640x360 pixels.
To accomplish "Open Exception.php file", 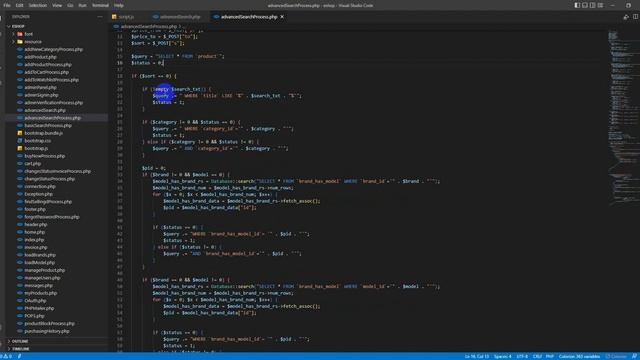I will [x=38, y=194].
